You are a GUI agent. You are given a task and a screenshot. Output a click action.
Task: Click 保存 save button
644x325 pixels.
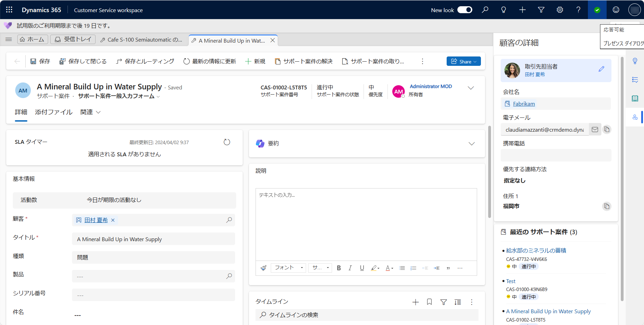pos(40,61)
